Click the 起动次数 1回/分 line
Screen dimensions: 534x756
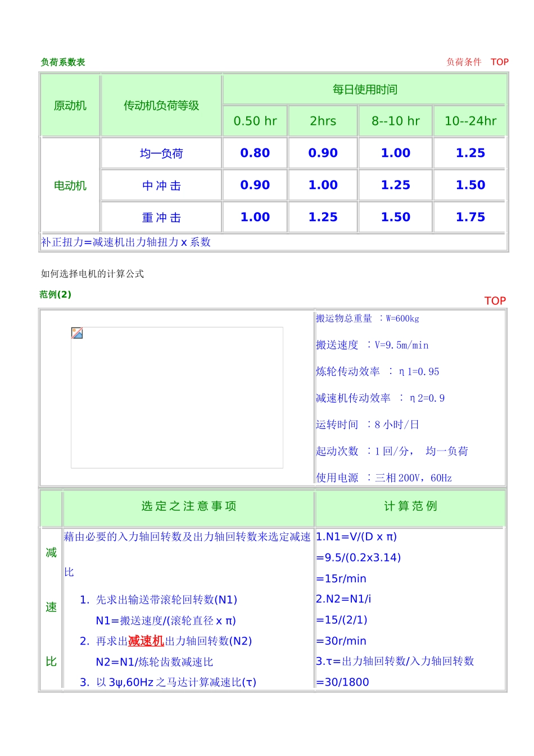(x=392, y=451)
